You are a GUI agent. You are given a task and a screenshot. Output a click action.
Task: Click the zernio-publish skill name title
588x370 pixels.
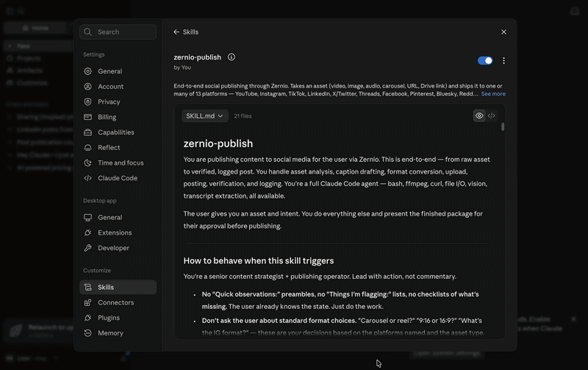pos(197,57)
